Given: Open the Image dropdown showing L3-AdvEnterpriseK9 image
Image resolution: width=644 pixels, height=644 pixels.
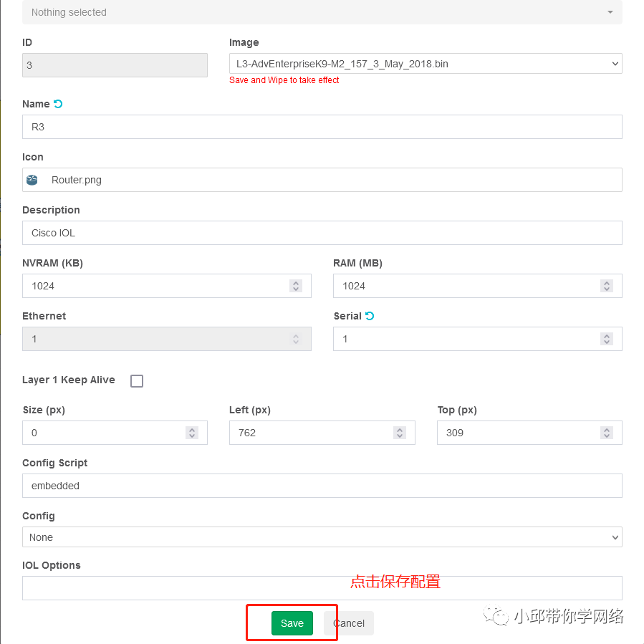Looking at the screenshot, I should (x=424, y=63).
